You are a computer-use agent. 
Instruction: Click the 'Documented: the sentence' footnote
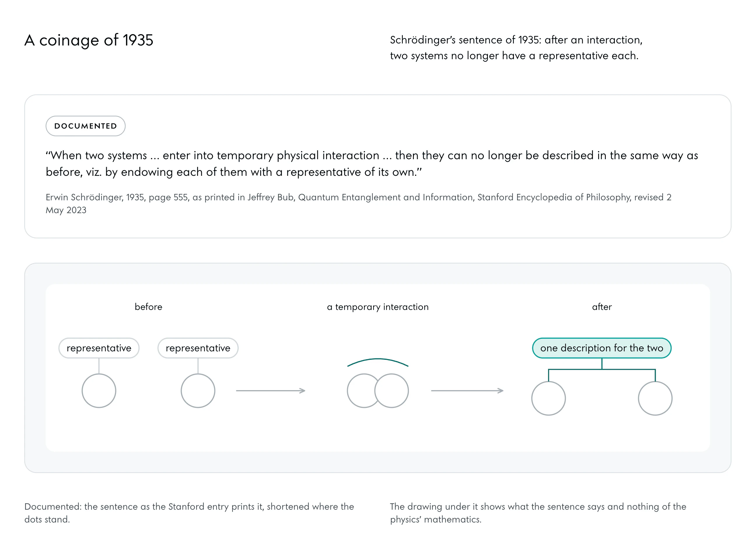(189, 513)
